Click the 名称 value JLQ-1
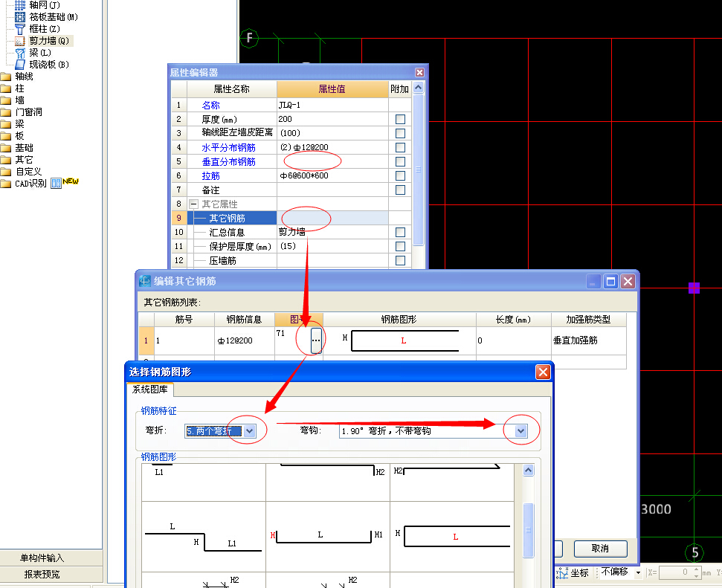This screenshot has width=722, height=588. coord(332,105)
